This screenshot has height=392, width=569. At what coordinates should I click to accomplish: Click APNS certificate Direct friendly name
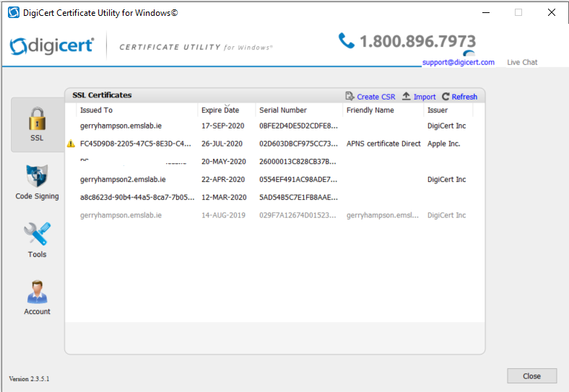tap(383, 144)
